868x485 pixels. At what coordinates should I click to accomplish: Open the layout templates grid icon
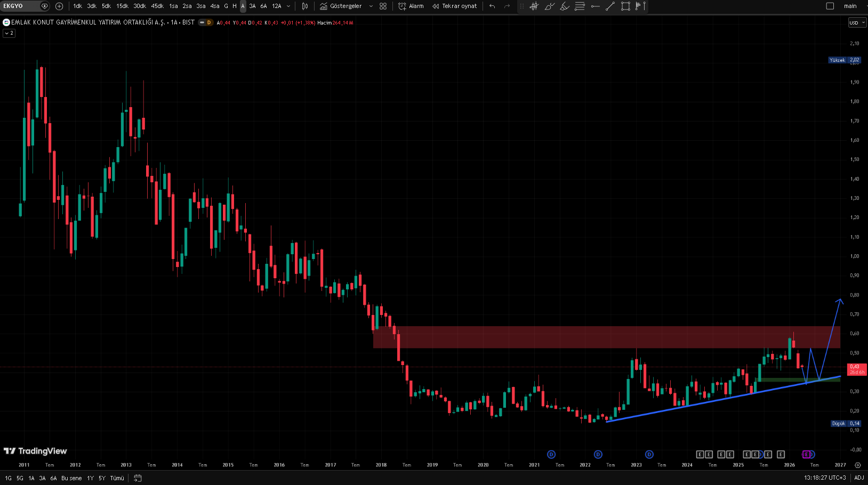tap(383, 6)
